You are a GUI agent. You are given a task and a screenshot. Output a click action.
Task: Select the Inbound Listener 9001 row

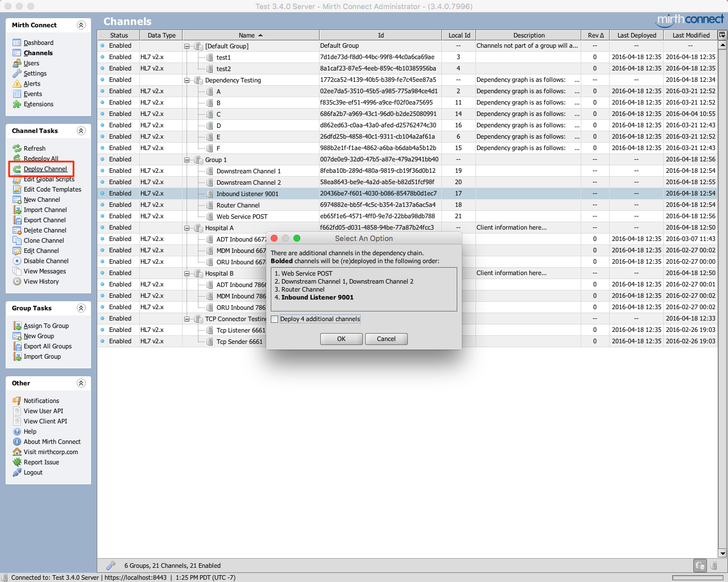point(407,194)
